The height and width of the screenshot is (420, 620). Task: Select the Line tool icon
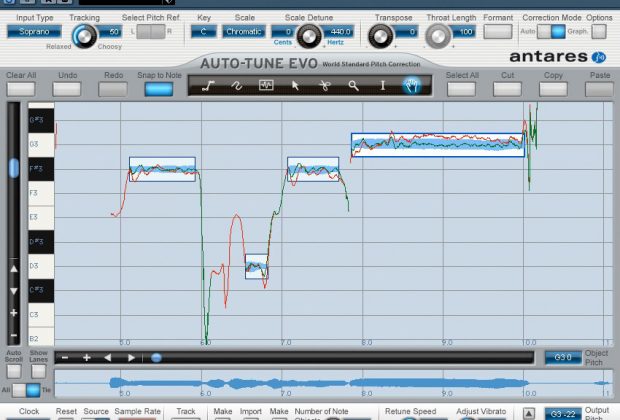(x=208, y=85)
